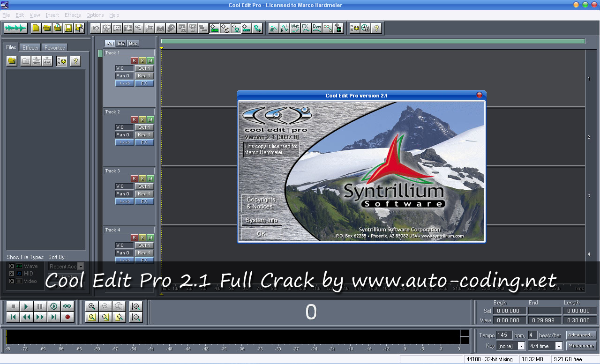Toggle Lock on Track 3
The height and width of the screenshot is (364, 600).
click(x=125, y=201)
